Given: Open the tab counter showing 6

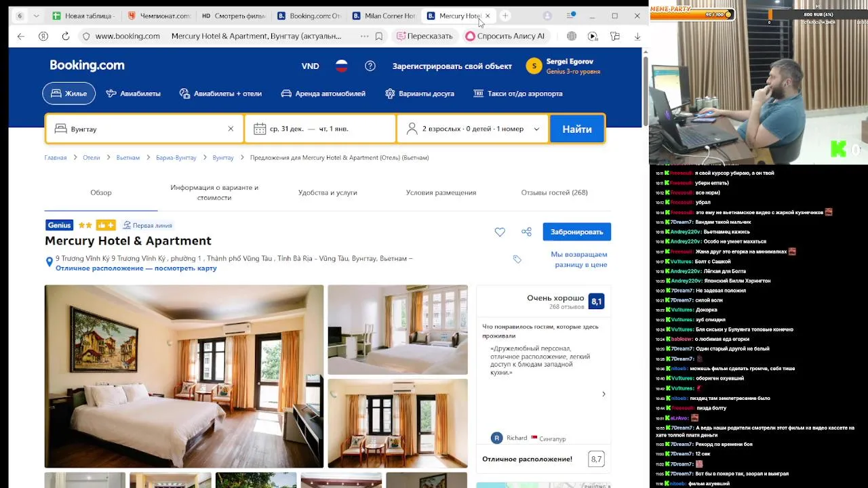Looking at the screenshot, I should pos(20,16).
